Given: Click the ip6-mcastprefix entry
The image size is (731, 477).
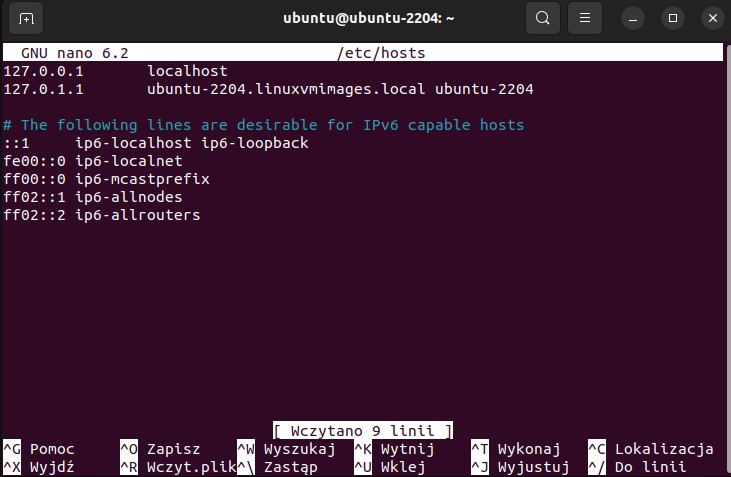Looking at the screenshot, I should pyautogui.click(x=143, y=179).
